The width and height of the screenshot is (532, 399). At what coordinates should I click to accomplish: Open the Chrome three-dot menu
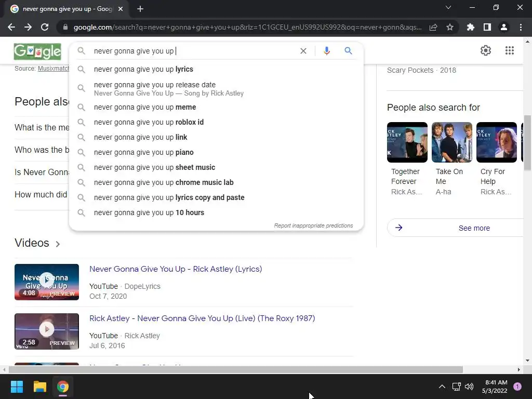[521, 27]
